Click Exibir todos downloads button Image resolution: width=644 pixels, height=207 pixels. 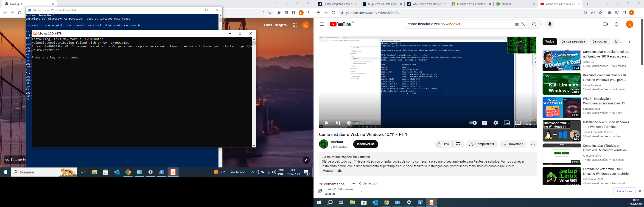pos(624,191)
